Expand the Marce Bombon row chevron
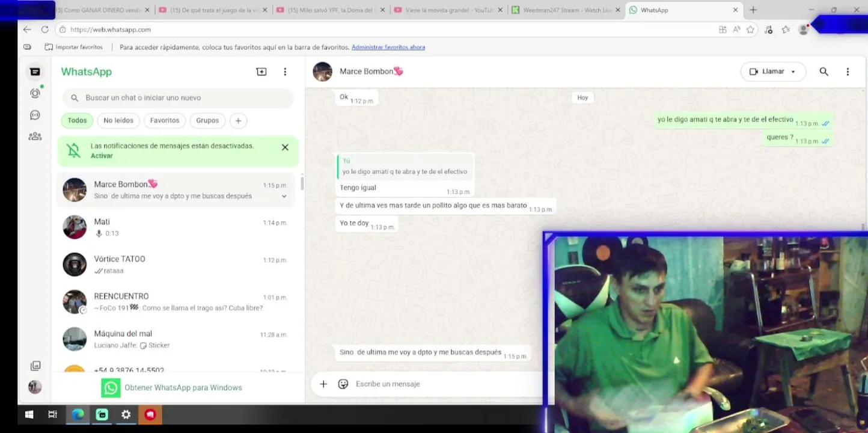Image resolution: width=868 pixels, height=433 pixels. click(284, 196)
